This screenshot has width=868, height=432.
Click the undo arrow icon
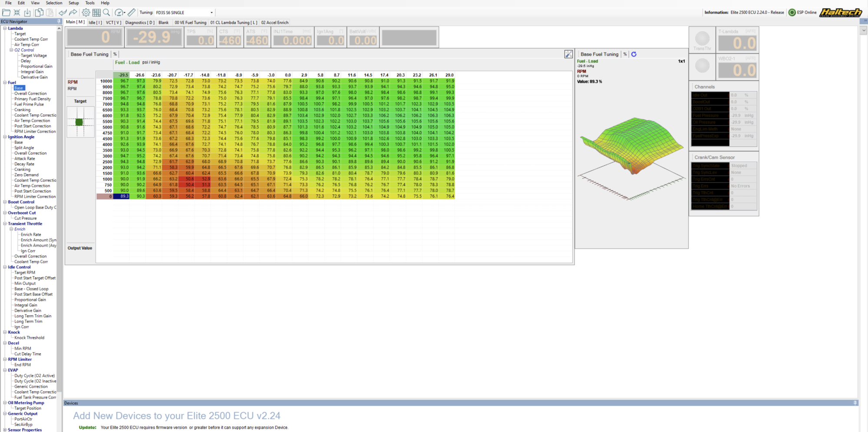pyautogui.click(x=63, y=13)
